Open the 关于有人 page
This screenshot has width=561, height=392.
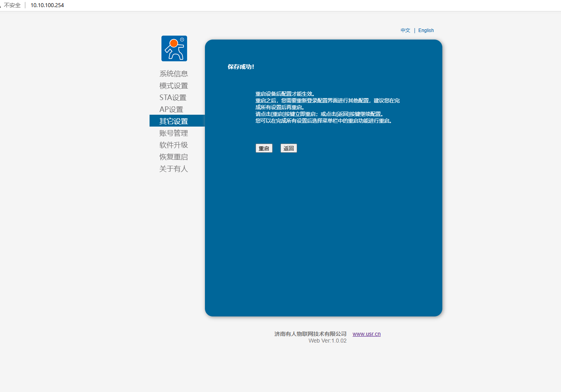pyautogui.click(x=173, y=169)
